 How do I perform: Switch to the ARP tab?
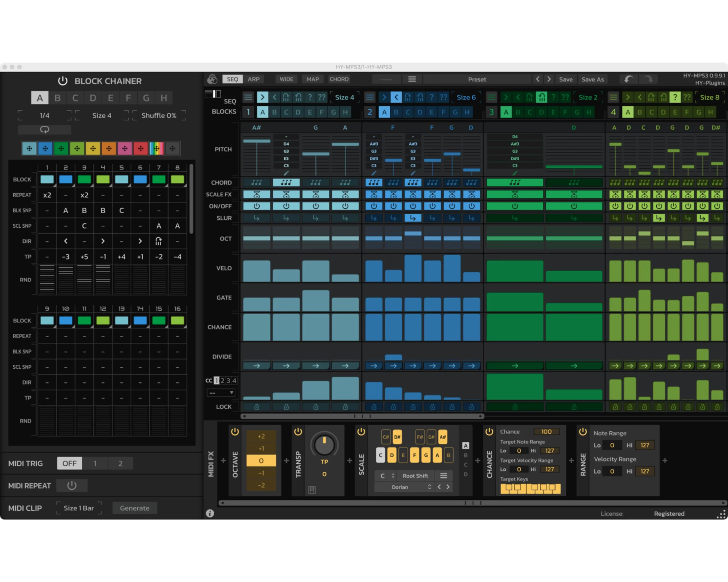254,79
